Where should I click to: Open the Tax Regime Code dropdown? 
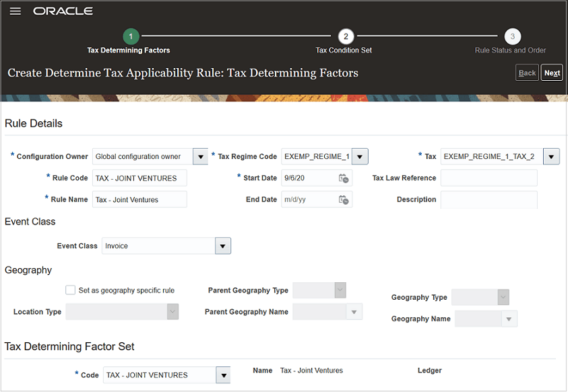[x=359, y=156]
